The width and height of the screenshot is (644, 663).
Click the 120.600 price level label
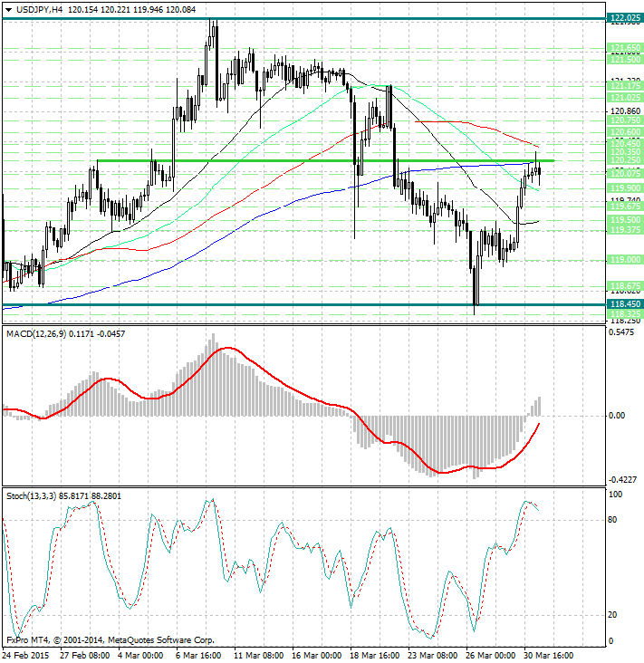click(625, 132)
